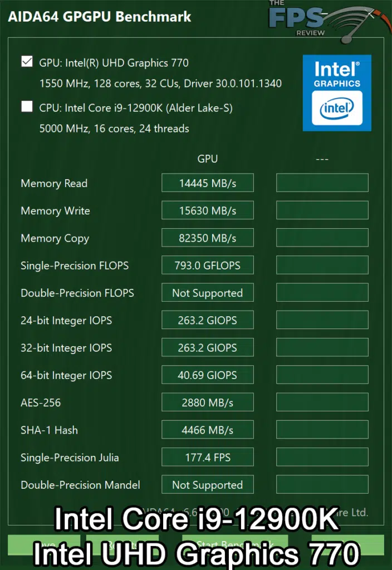This screenshot has width=392, height=570.
Task: Click the Memory Copy result showing 82350 MB/s
Action: coord(207,238)
